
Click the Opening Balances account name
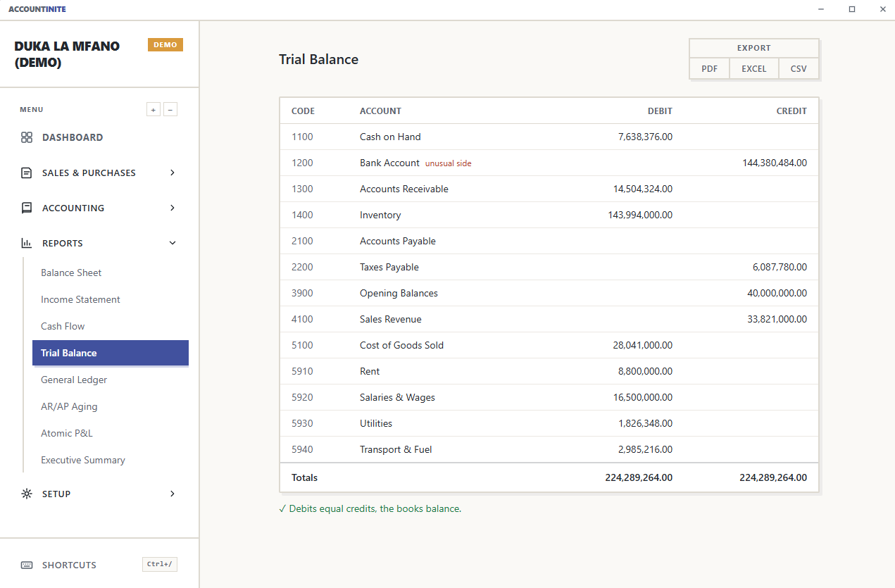point(399,293)
